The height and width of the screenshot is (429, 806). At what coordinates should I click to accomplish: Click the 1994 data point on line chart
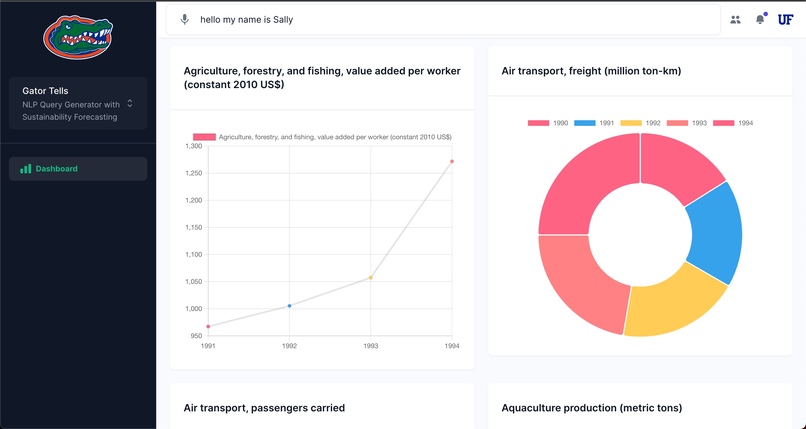coord(452,161)
